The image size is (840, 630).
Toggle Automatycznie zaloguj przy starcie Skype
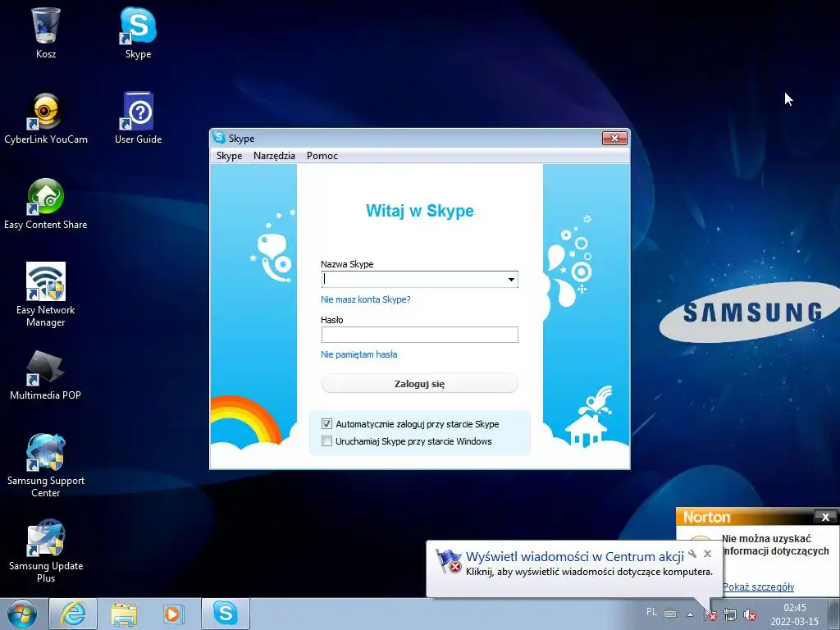click(x=326, y=424)
